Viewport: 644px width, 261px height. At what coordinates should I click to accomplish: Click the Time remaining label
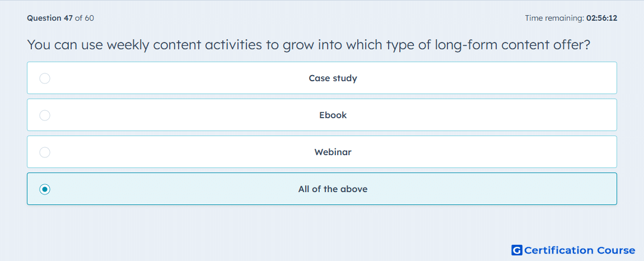[554, 18]
